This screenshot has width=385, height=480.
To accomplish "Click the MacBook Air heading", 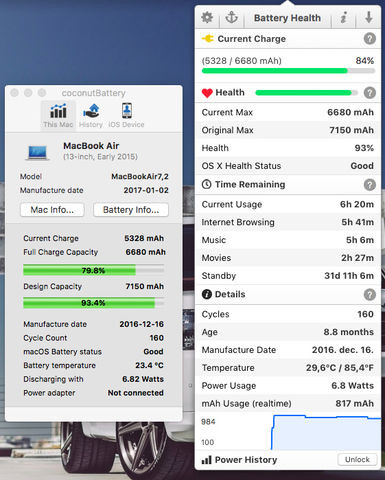I will (x=91, y=146).
